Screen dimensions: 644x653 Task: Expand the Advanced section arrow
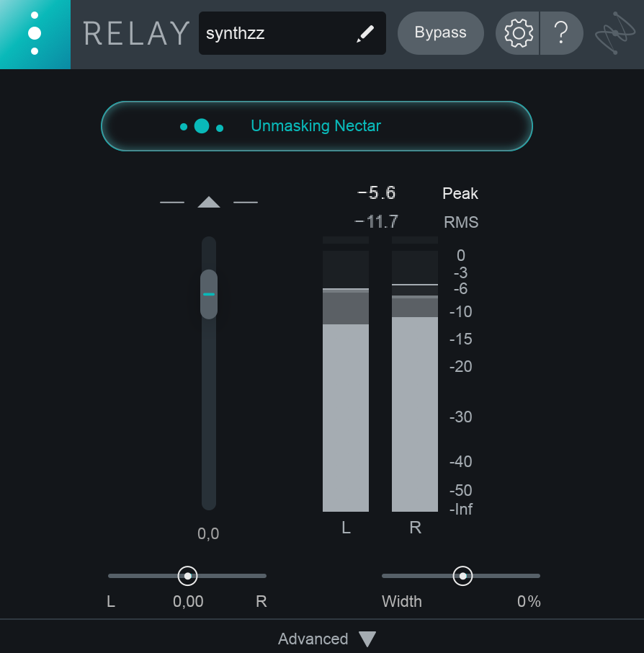367,639
